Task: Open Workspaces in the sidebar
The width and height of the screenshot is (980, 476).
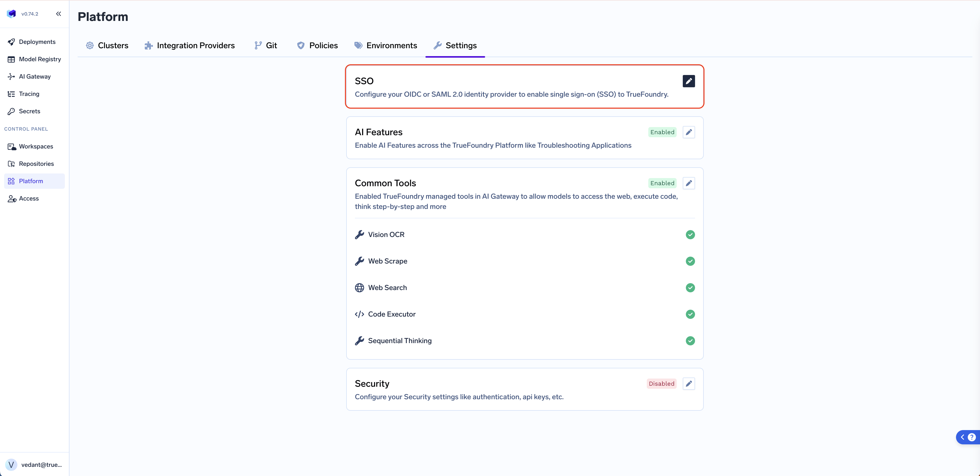Action: tap(35, 146)
